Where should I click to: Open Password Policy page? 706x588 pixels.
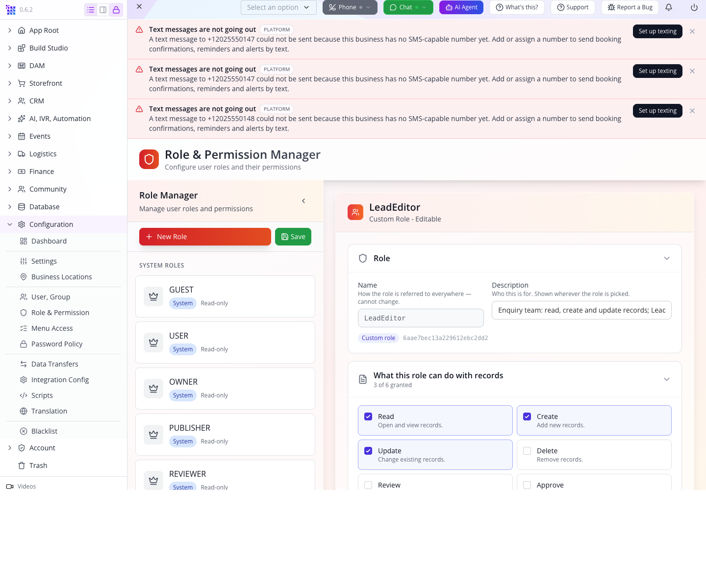pyautogui.click(x=57, y=344)
